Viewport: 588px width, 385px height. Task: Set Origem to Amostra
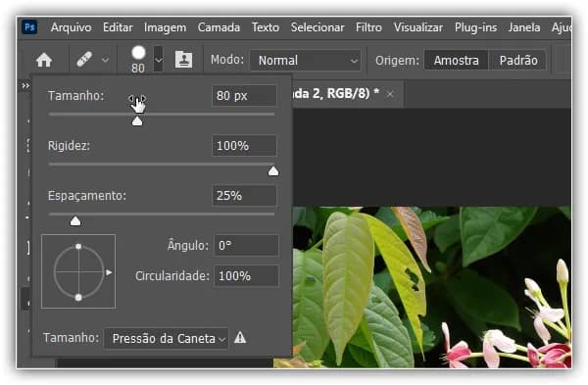coord(456,61)
